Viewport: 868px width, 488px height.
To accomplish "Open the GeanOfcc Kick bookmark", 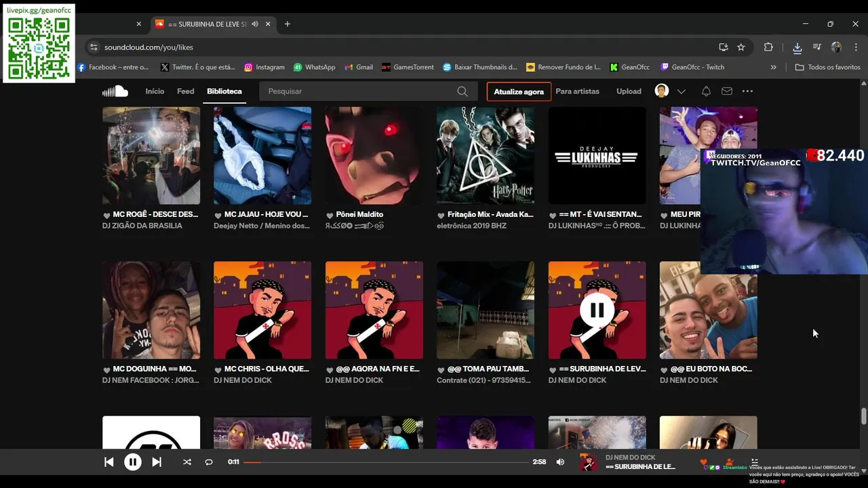I will [x=629, y=67].
